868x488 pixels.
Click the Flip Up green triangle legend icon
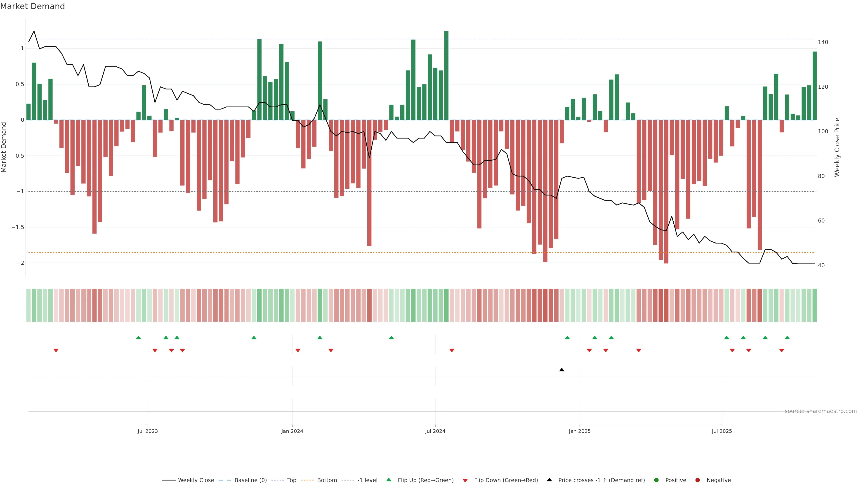(389, 480)
